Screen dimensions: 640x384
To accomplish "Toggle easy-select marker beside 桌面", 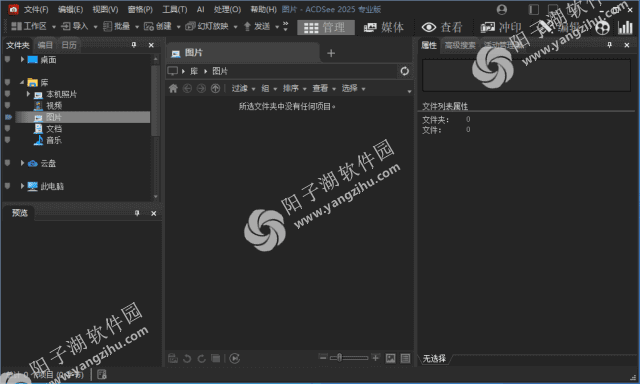I will coord(7,60).
